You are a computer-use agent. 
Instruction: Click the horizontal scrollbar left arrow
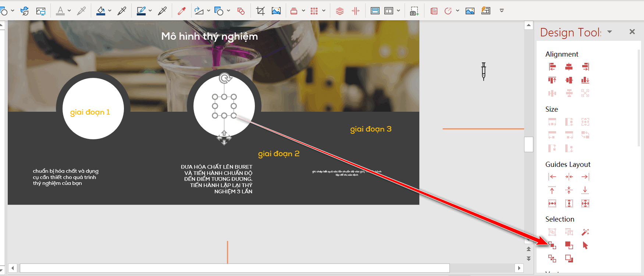pos(13,268)
